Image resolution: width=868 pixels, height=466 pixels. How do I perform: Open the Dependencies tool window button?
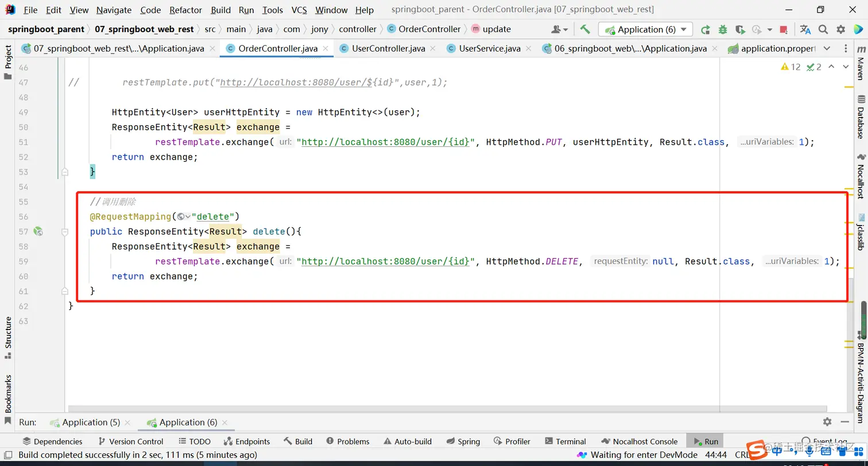(x=52, y=441)
